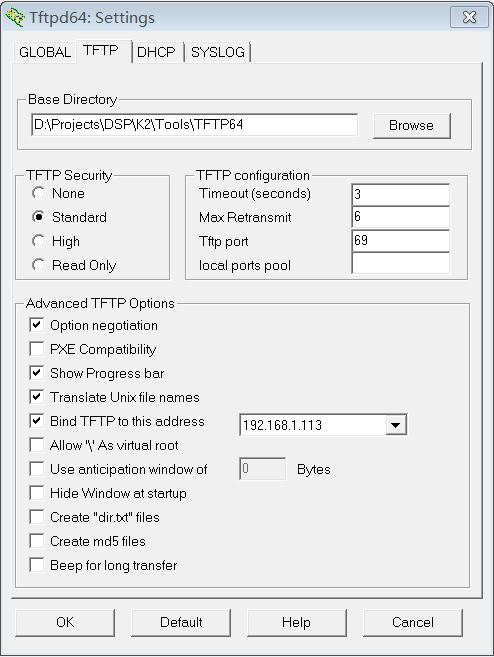
Task: Uncheck Show Progress bar
Action: (37, 373)
